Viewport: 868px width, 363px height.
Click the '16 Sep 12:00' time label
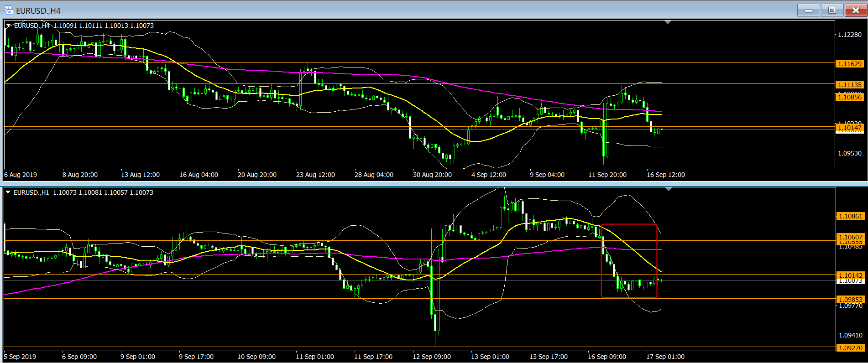pos(666,175)
